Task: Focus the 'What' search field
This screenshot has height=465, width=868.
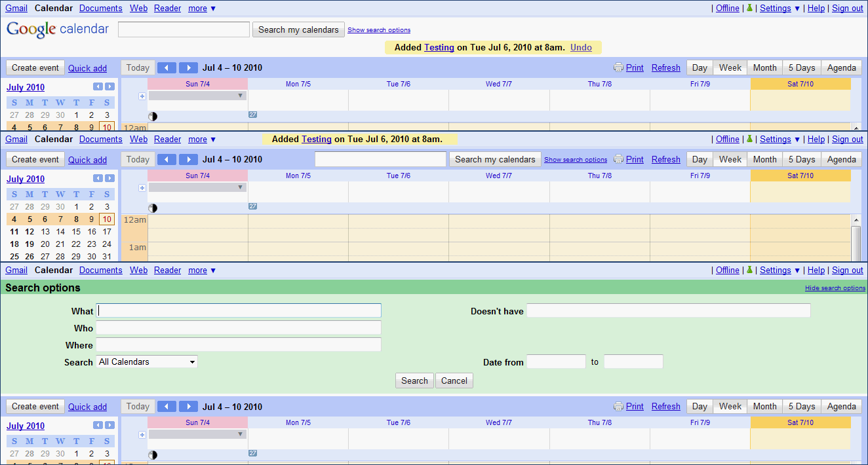Action: (x=239, y=310)
